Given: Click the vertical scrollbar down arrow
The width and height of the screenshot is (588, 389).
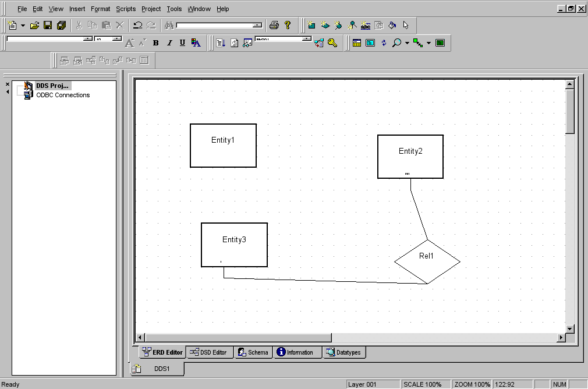Looking at the screenshot, I should click(569, 329).
